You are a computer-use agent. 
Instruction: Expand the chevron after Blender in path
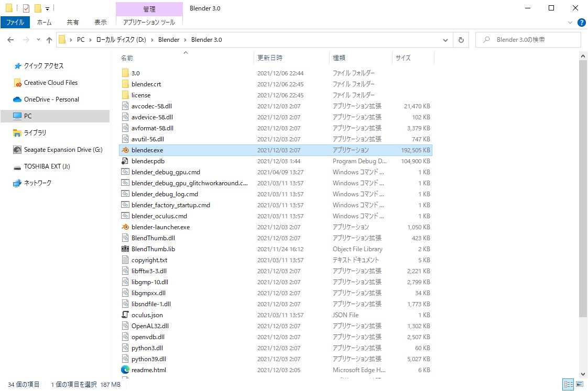click(x=185, y=40)
